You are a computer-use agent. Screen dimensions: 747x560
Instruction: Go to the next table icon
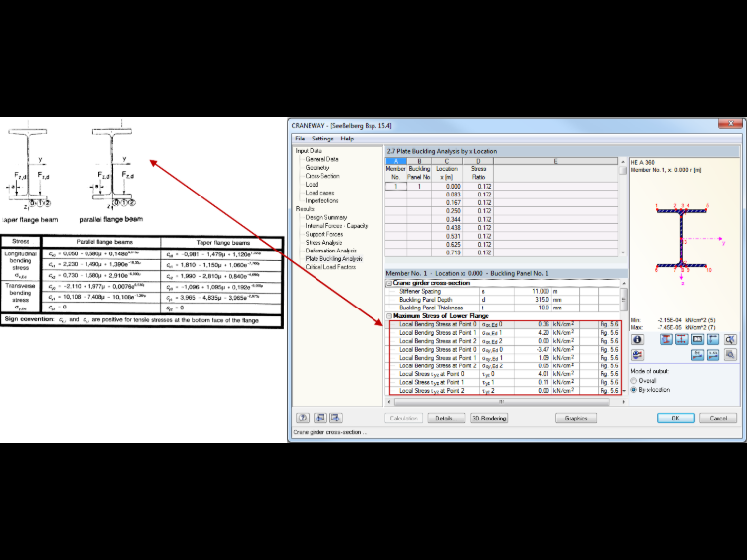[x=336, y=419]
